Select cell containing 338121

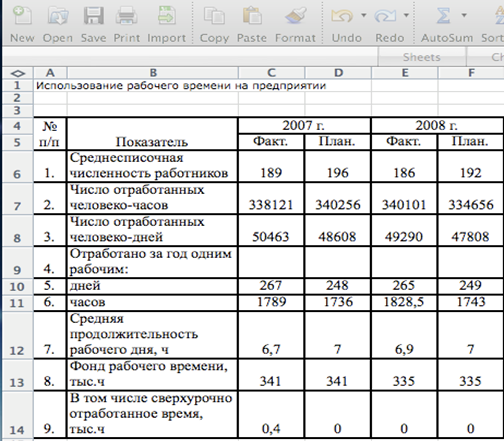[x=271, y=198]
